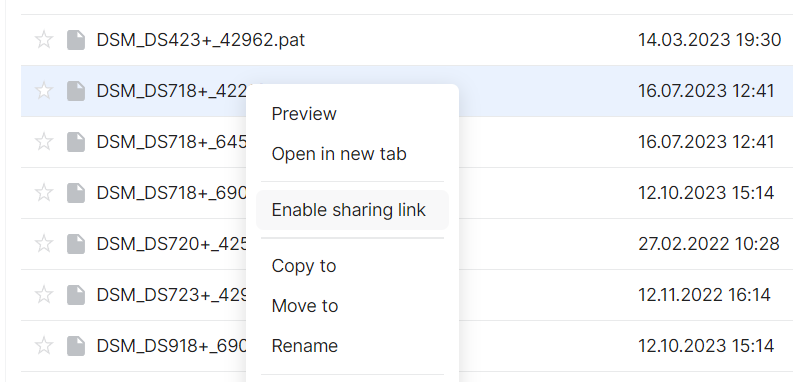The width and height of the screenshot is (793, 382).
Task: Click file icon of DSM_DS918+_690 row
Action: click(x=76, y=346)
